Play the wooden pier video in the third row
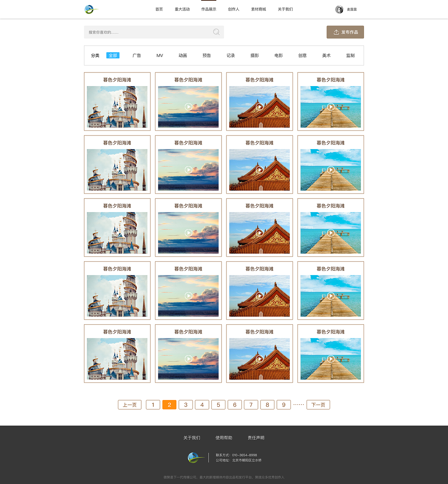 [331, 233]
